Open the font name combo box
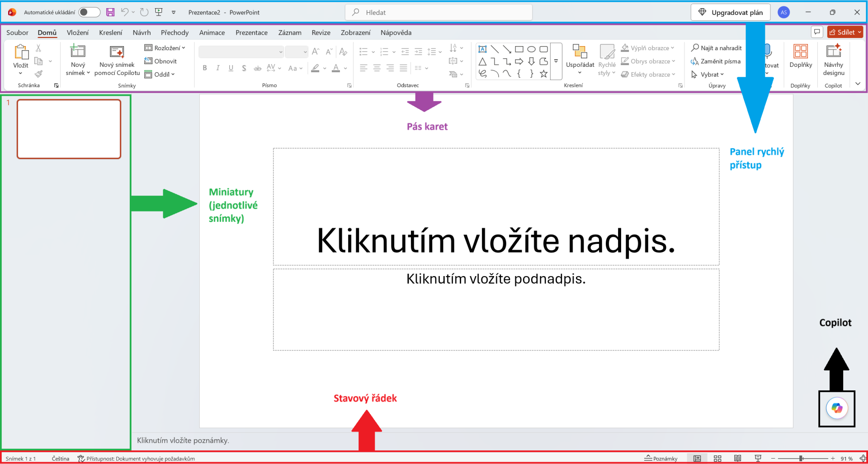 pyautogui.click(x=241, y=52)
